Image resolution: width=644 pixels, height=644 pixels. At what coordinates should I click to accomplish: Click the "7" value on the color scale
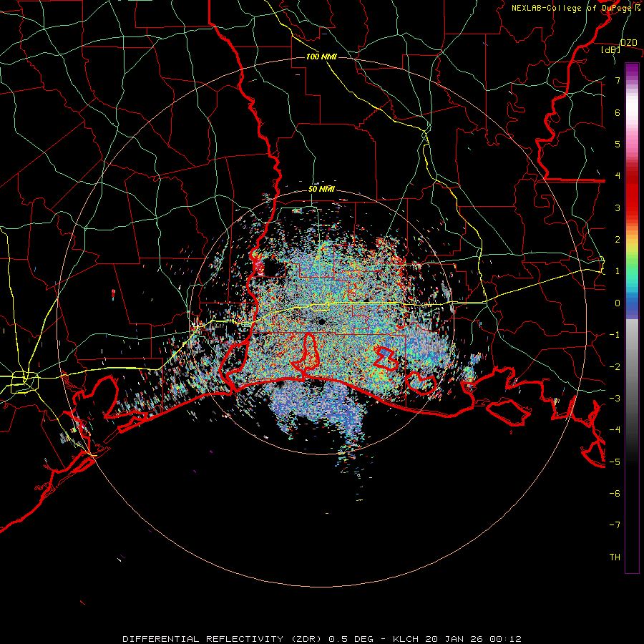click(x=618, y=80)
